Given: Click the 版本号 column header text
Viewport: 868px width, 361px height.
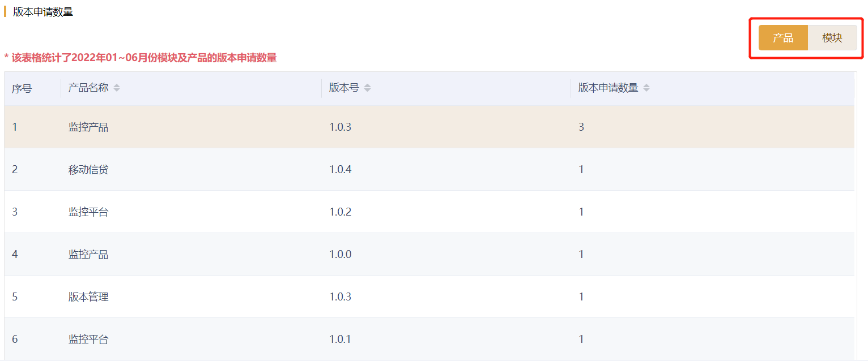Looking at the screenshot, I should (344, 88).
